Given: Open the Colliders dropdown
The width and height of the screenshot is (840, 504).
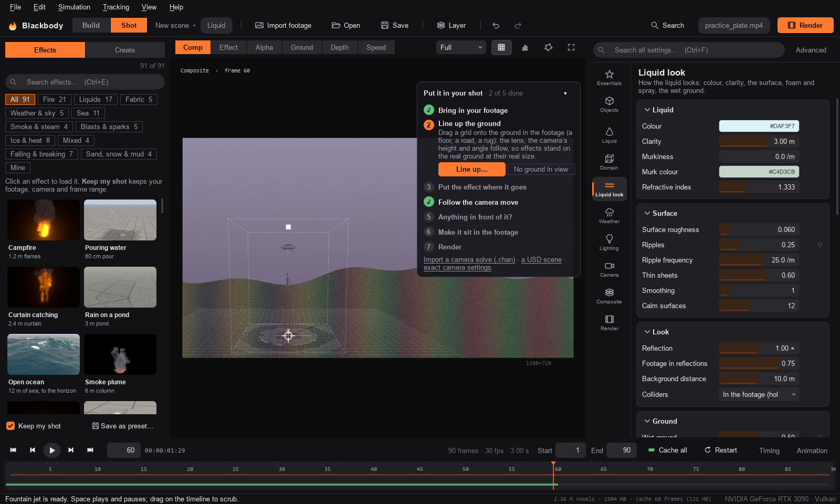Looking at the screenshot, I should tap(759, 394).
